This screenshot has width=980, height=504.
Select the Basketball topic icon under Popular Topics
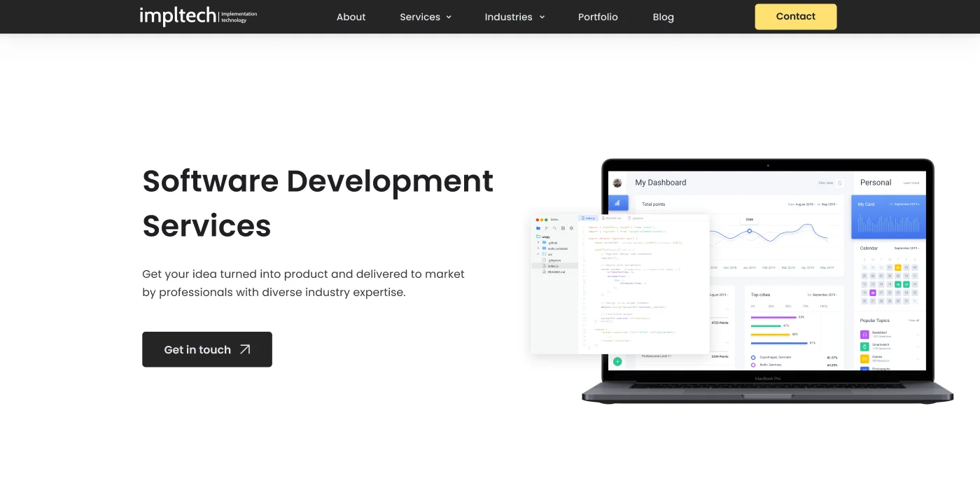point(864,335)
